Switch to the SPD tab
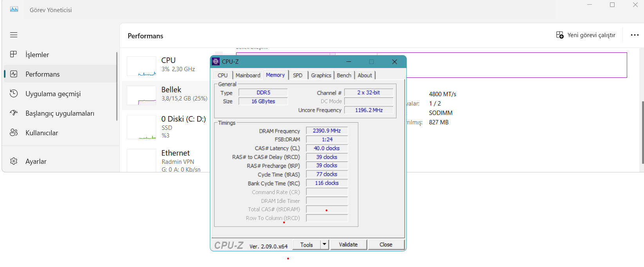Viewport: 644px width, 267px height. tap(298, 75)
